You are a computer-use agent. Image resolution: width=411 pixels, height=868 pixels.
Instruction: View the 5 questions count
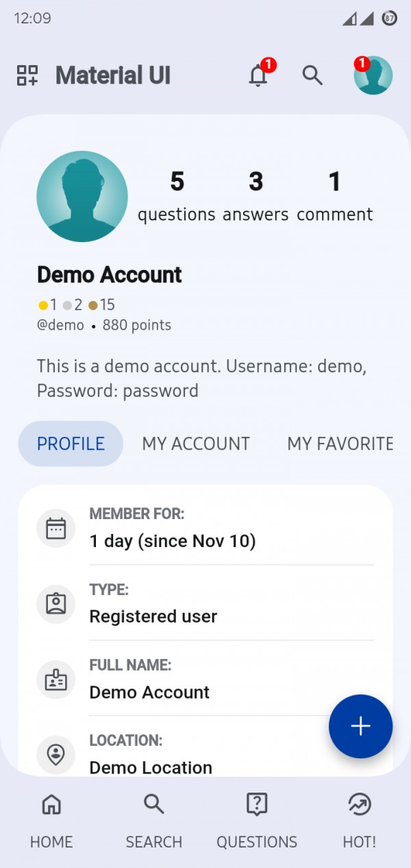click(x=177, y=197)
